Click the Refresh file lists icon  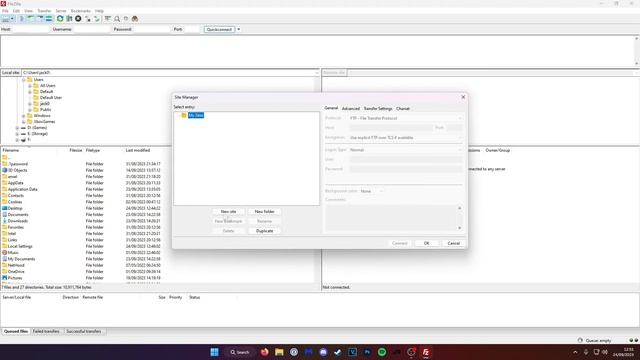pos(60,19)
